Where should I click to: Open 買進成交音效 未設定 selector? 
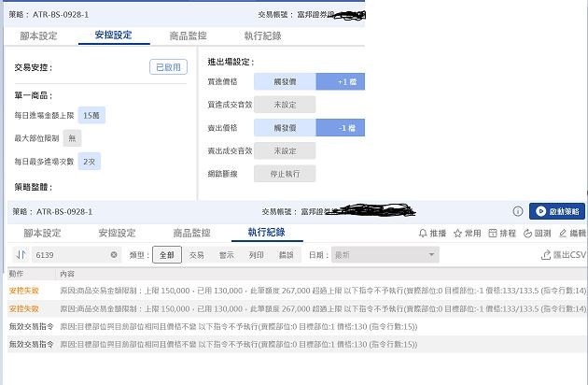pos(285,105)
